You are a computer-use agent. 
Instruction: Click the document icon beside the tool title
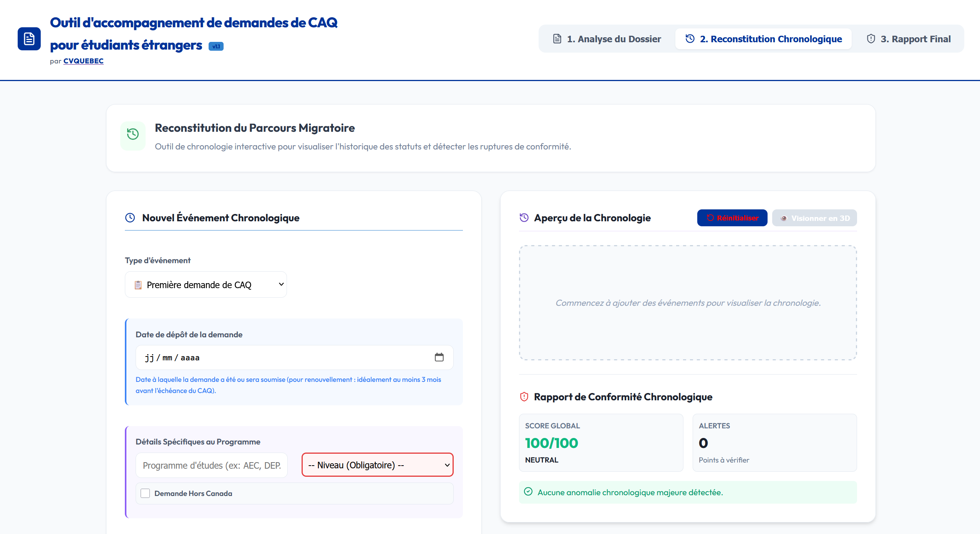click(x=29, y=38)
